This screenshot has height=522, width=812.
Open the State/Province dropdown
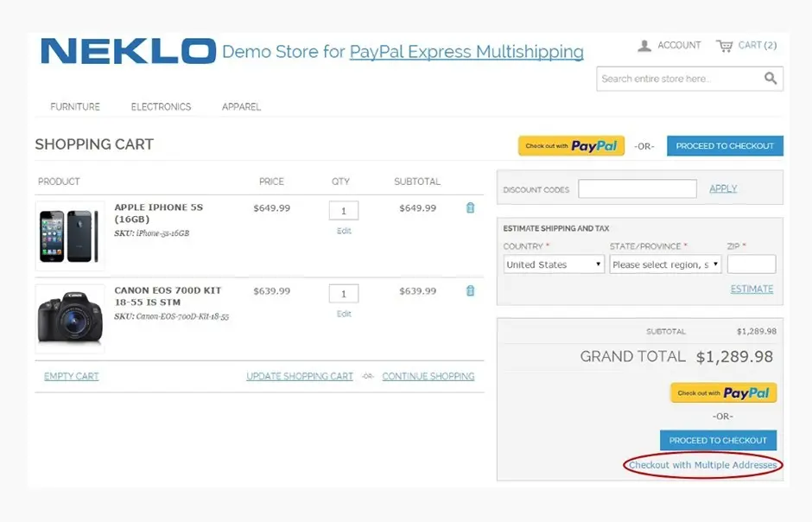pos(665,264)
